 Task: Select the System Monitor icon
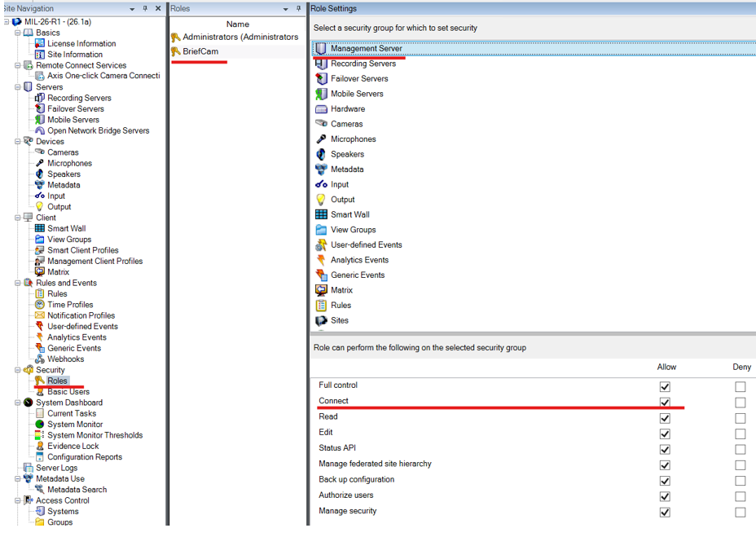[x=40, y=424]
